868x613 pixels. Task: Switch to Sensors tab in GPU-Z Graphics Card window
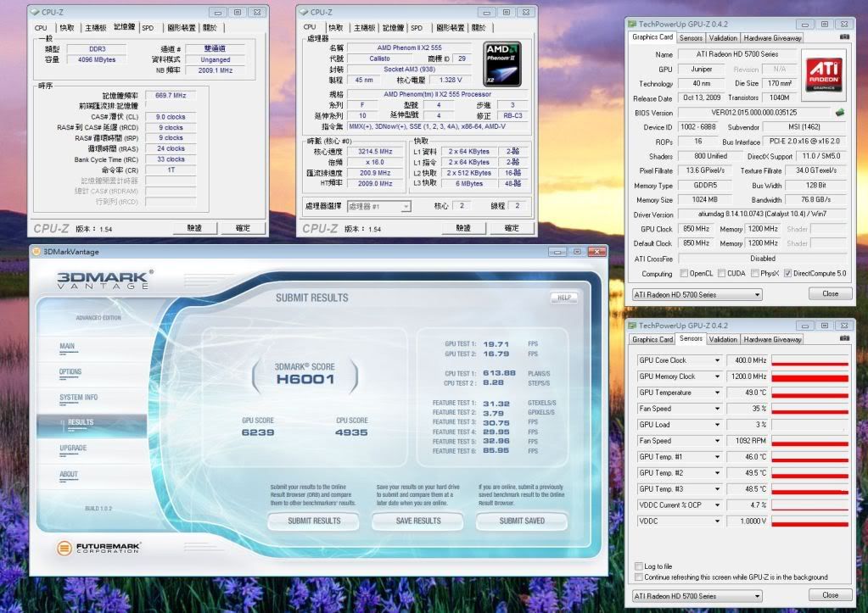[691, 37]
